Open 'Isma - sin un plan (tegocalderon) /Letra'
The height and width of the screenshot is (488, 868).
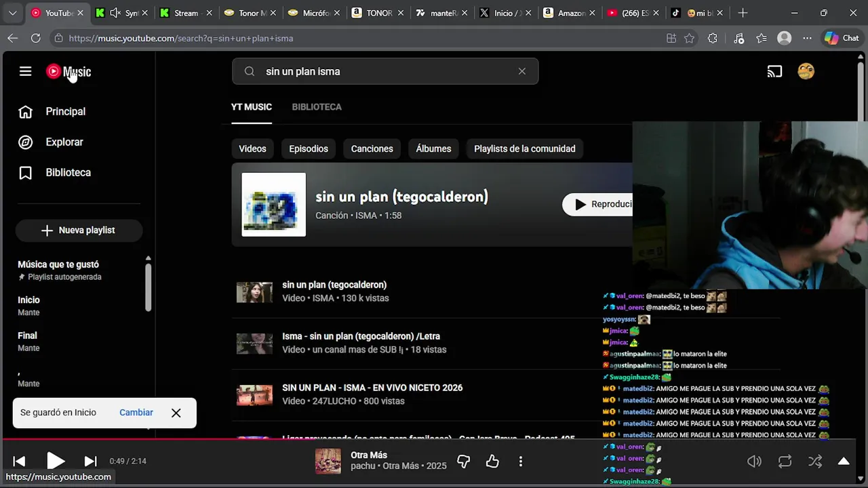361,336
